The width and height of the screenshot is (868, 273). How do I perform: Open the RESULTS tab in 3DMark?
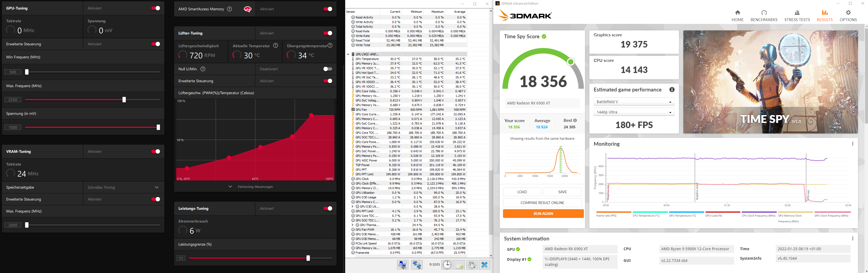pos(825,16)
